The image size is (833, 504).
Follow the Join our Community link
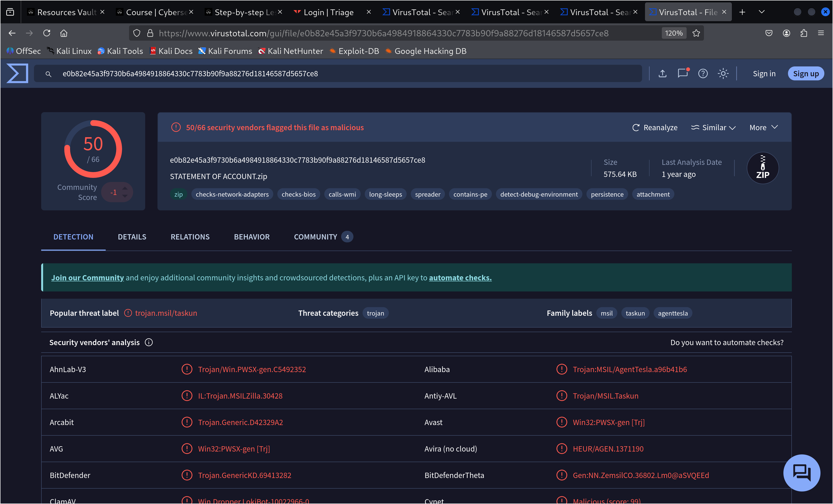point(87,278)
